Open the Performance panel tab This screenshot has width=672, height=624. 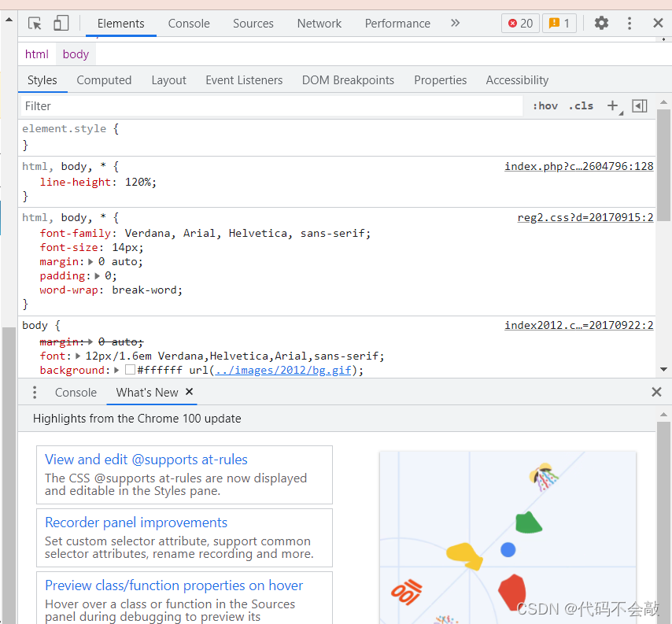(x=397, y=24)
